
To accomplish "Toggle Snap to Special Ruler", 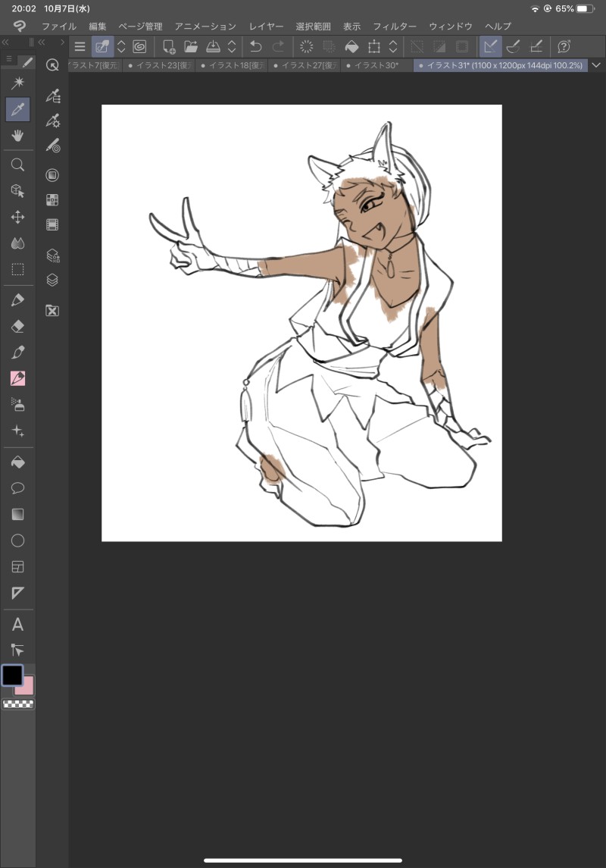I will click(x=513, y=46).
